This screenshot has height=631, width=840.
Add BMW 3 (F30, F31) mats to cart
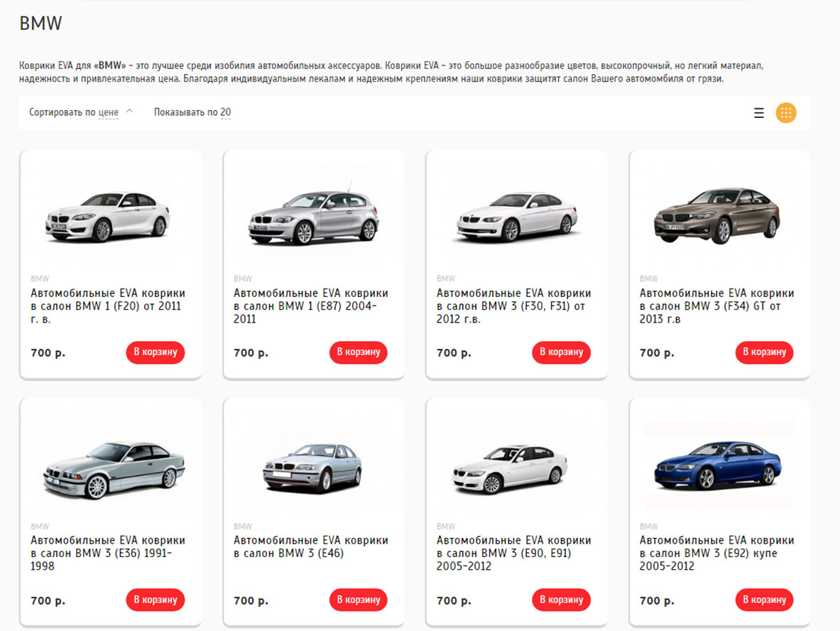click(x=561, y=352)
